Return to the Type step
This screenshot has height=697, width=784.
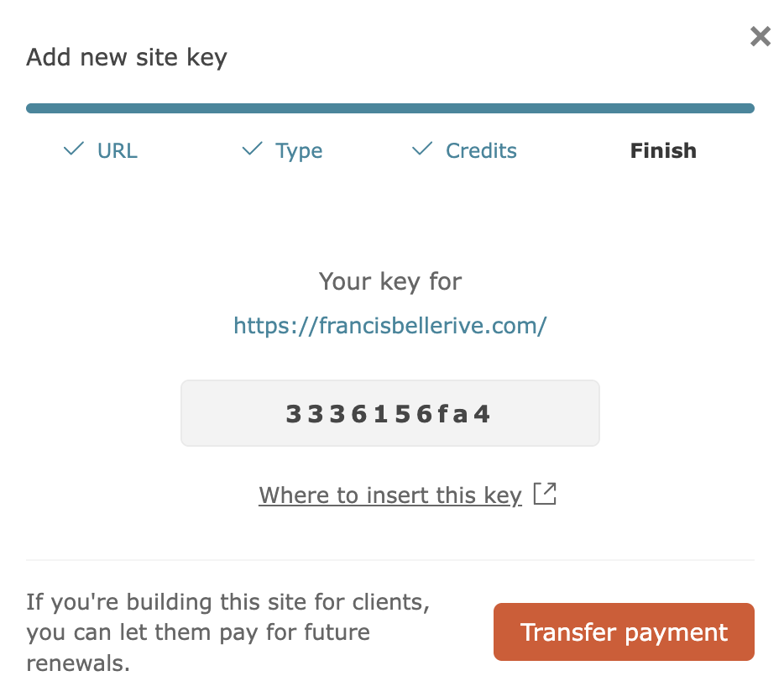[298, 151]
